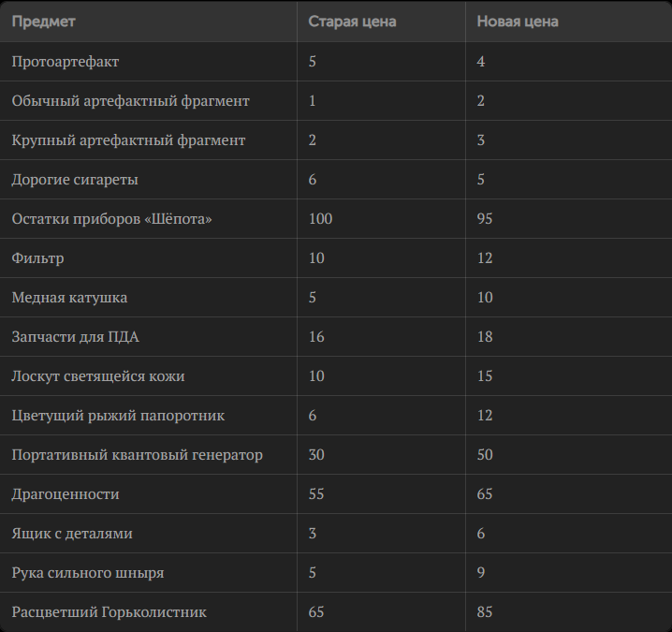Select the «Медная катушка» row name
The image size is (672, 632).
click(69, 298)
